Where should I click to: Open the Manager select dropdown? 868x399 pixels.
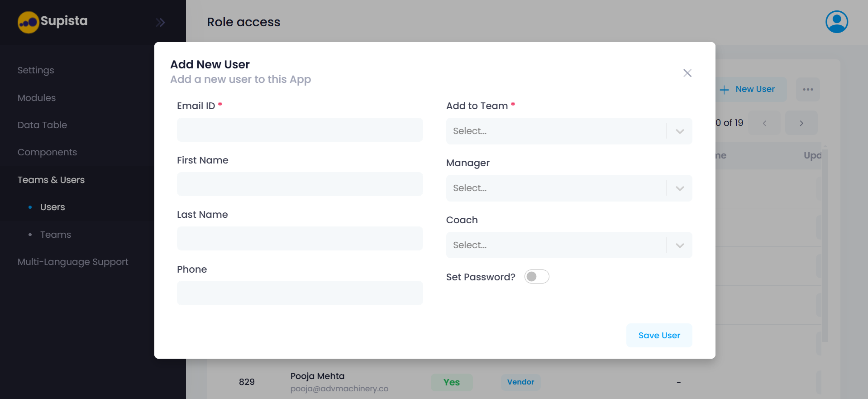[568, 188]
